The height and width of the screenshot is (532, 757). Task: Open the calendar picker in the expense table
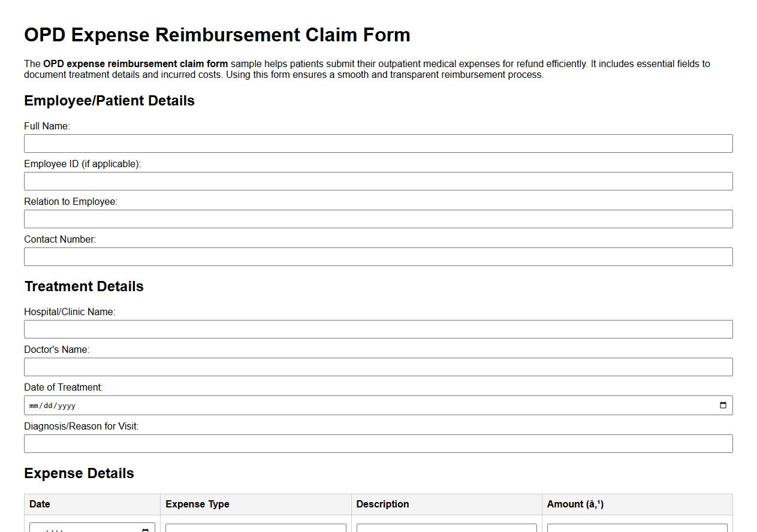click(x=144, y=530)
